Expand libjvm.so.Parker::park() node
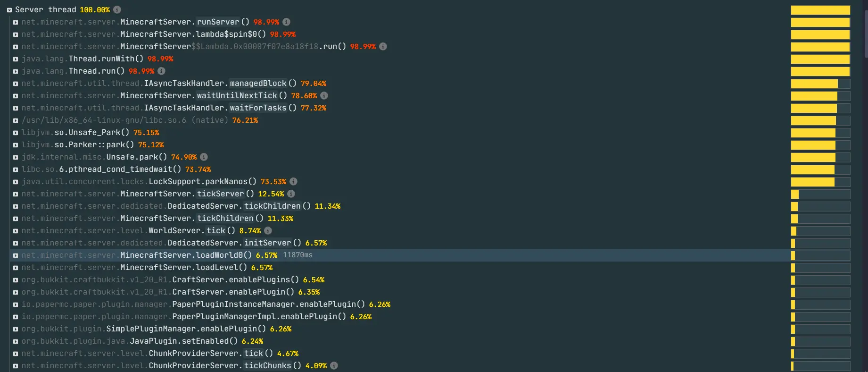The image size is (868, 372). click(16, 145)
